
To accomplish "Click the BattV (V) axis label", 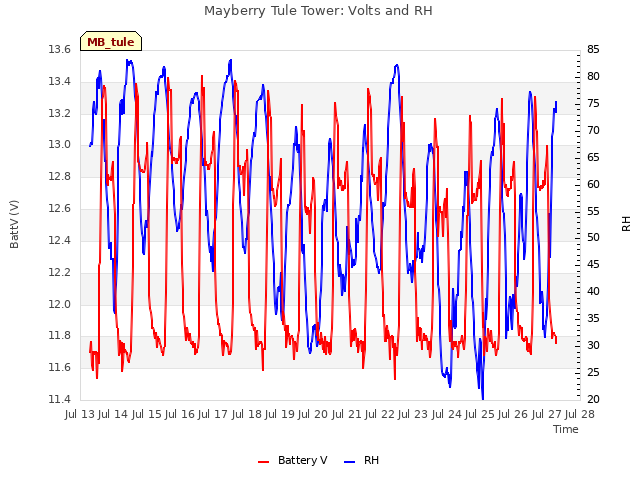I will (x=14, y=224).
